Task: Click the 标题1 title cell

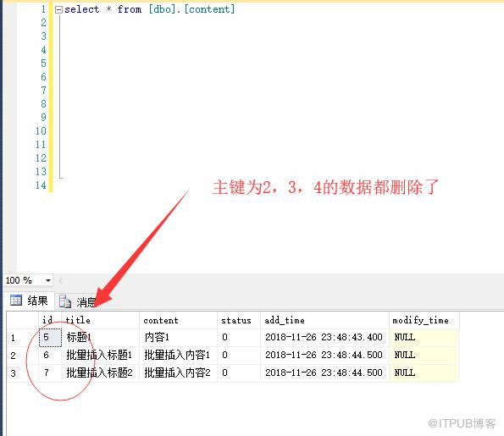Action: click(100, 337)
